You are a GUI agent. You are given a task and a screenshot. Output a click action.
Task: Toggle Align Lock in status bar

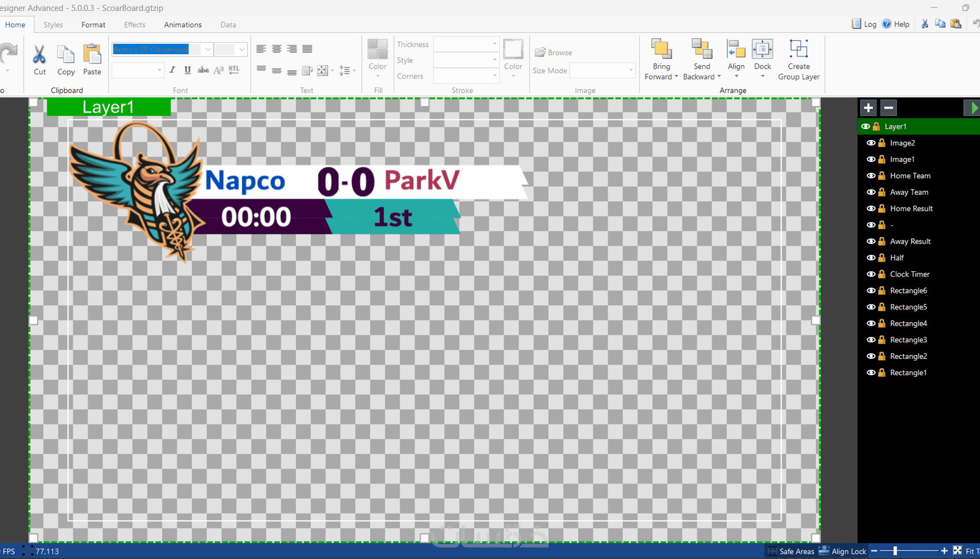[x=843, y=551]
